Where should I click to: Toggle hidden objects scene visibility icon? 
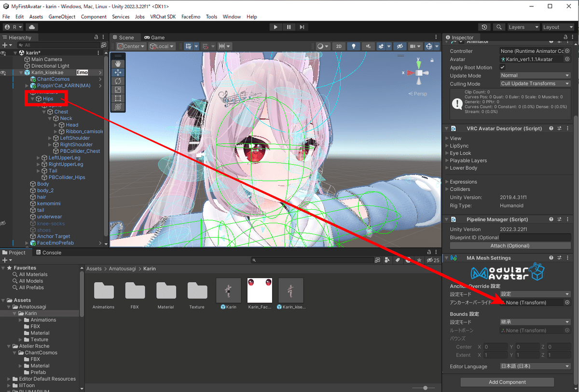click(x=399, y=46)
